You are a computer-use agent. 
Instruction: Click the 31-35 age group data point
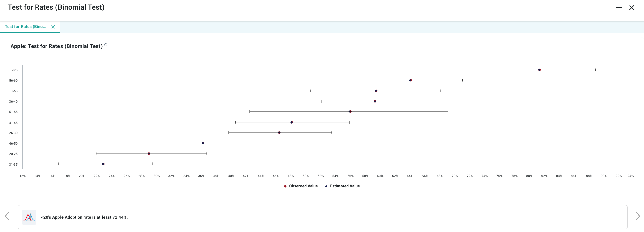click(x=103, y=164)
